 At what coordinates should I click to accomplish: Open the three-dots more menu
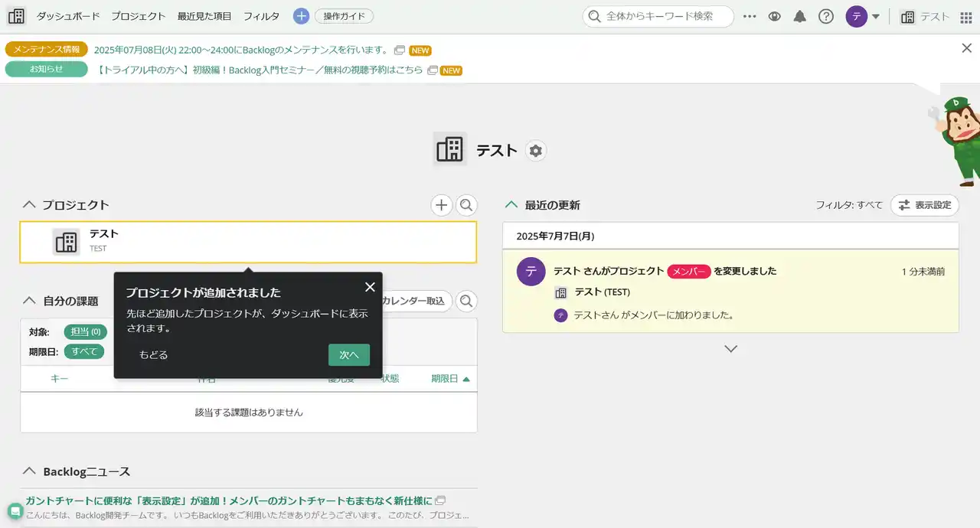point(750,16)
